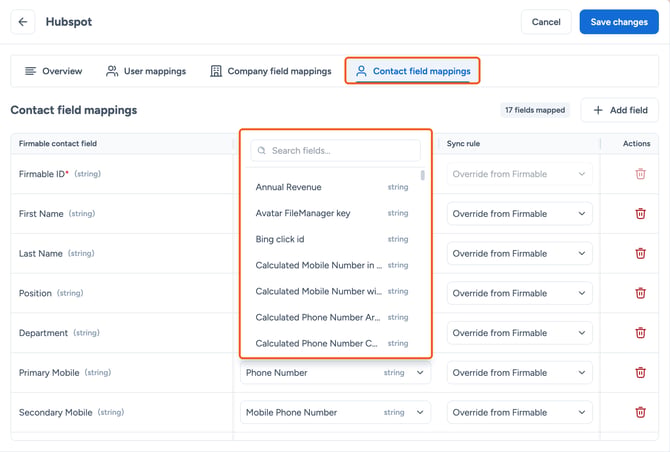Choose Bing click id option

[x=332, y=239]
